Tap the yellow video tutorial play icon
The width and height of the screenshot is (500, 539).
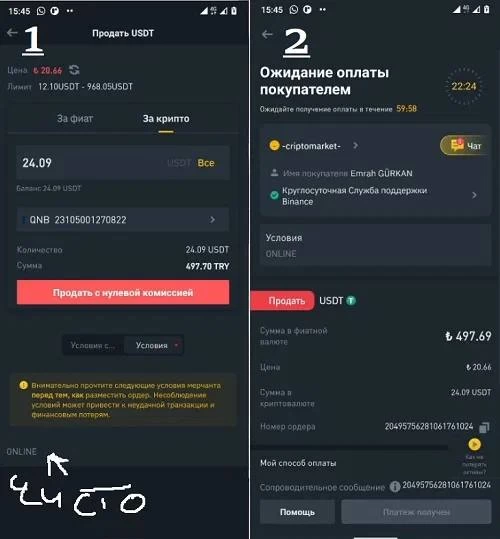[474, 444]
